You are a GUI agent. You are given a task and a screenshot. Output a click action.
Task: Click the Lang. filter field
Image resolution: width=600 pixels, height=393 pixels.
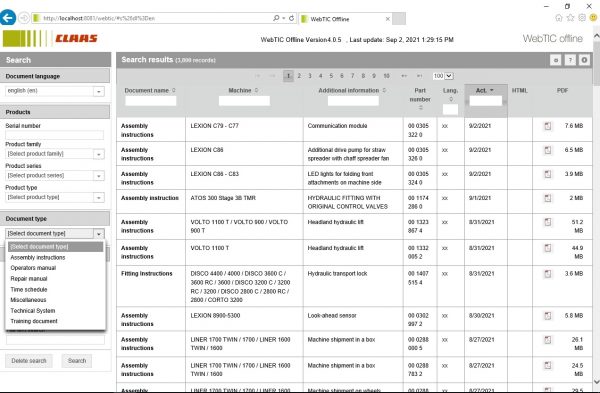click(450, 109)
